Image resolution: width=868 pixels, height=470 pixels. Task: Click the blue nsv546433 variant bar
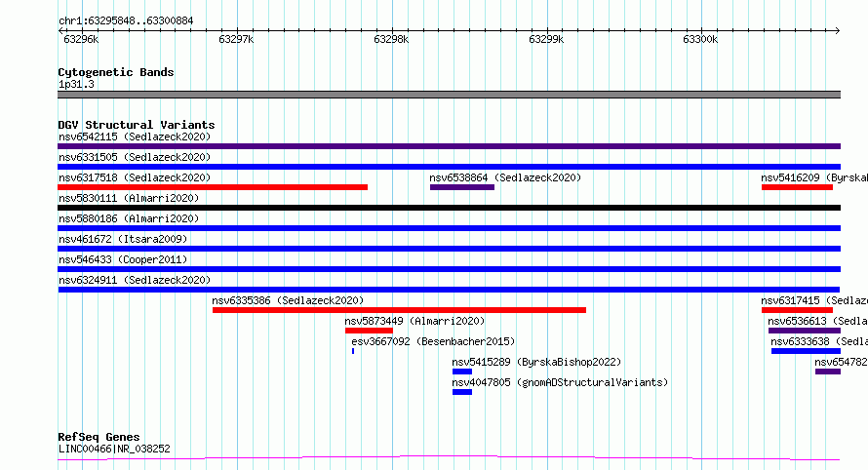point(449,269)
